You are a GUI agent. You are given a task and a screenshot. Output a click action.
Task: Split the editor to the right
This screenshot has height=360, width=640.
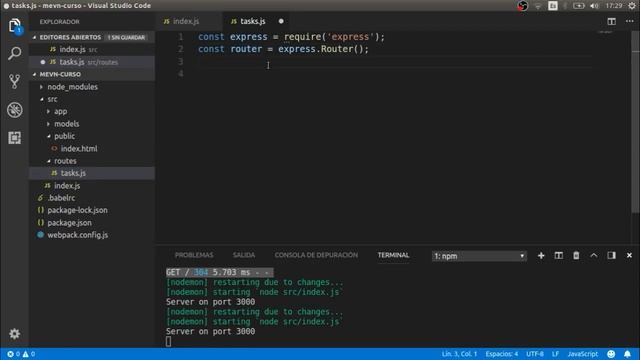coord(611,21)
